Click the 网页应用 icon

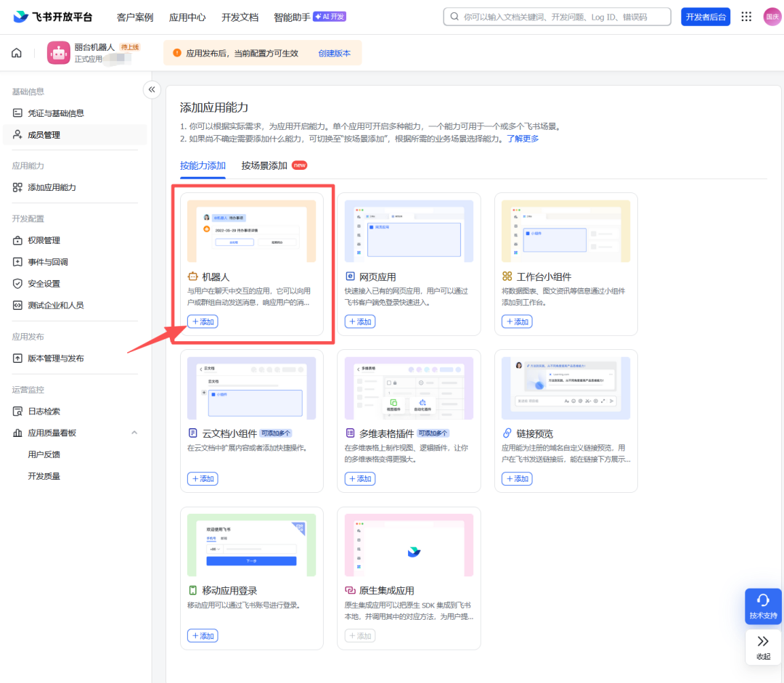pyautogui.click(x=350, y=277)
